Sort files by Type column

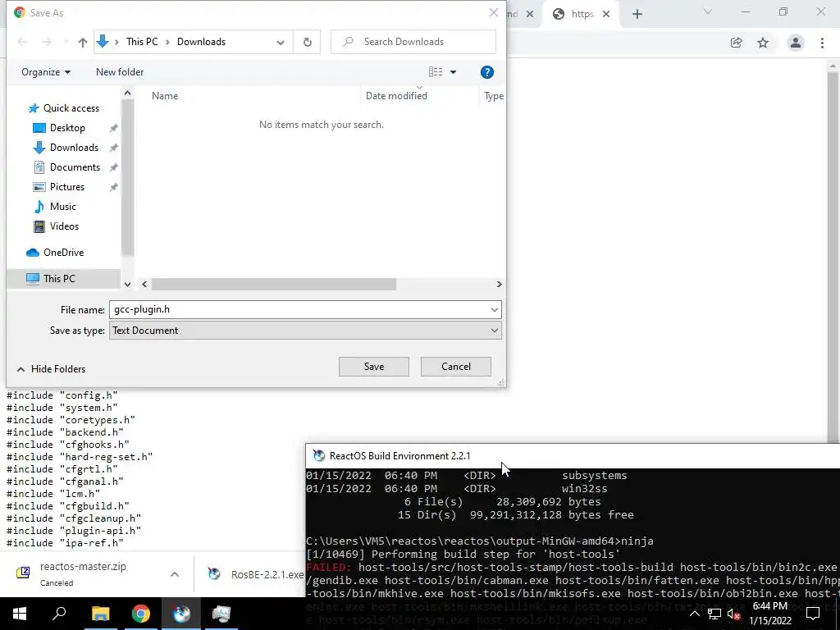(x=493, y=96)
